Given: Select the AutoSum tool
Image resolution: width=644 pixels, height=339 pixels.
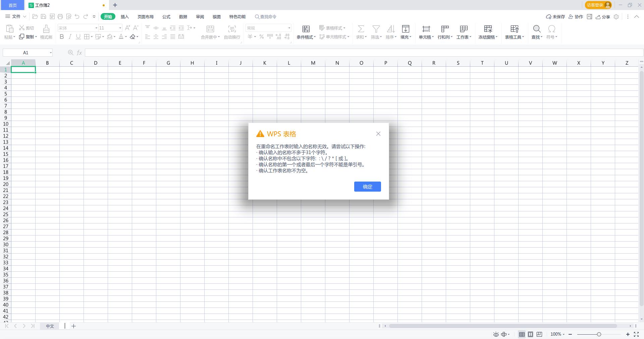Looking at the screenshot, I should pyautogui.click(x=361, y=32).
